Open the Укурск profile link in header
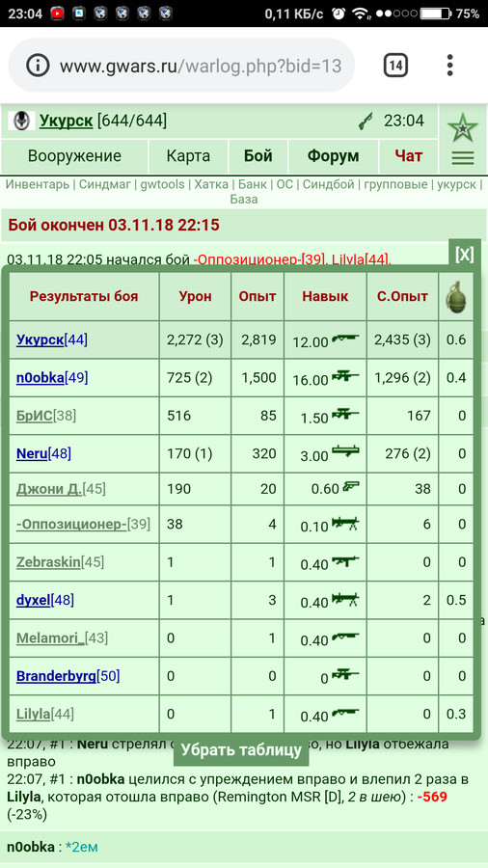This screenshot has height=868, width=488. (66, 121)
